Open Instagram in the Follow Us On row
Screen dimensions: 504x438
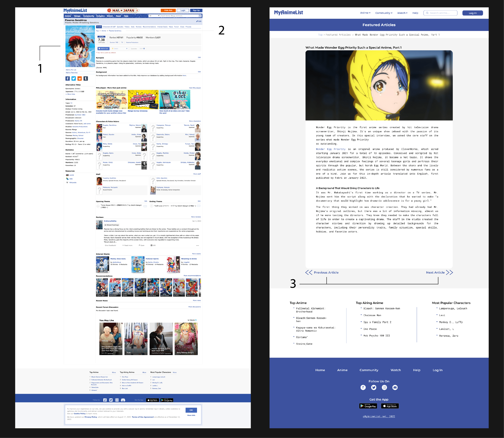point(384,387)
